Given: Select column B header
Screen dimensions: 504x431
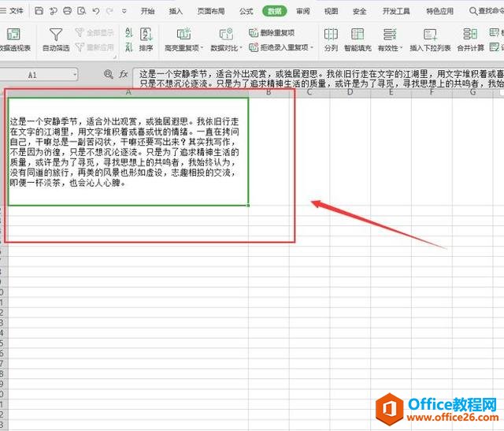Looking at the screenshot, I should point(269,92).
